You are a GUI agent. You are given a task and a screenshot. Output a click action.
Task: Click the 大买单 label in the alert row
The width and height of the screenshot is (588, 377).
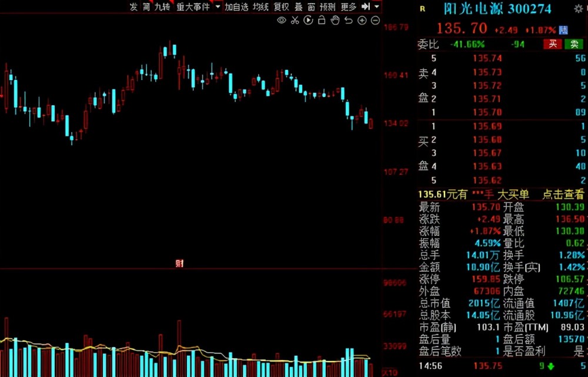pyautogui.click(x=513, y=194)
